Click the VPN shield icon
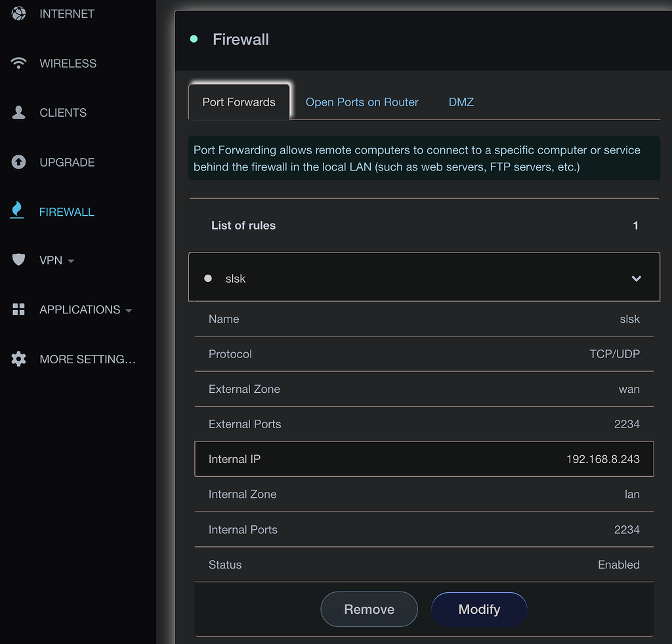The width and height of the screenshot is (672, 644). click(x=18, y=260)
